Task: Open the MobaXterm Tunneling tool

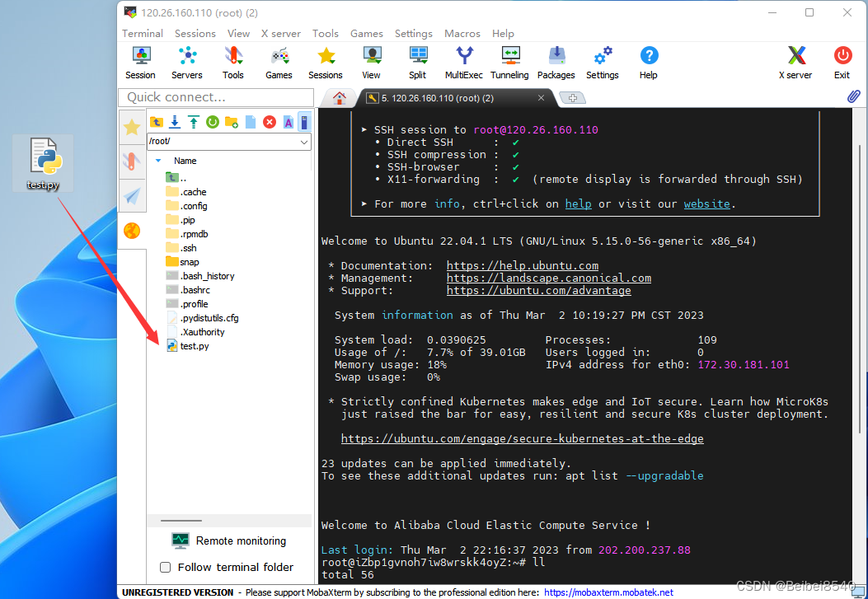Action: tap(509, 63)
